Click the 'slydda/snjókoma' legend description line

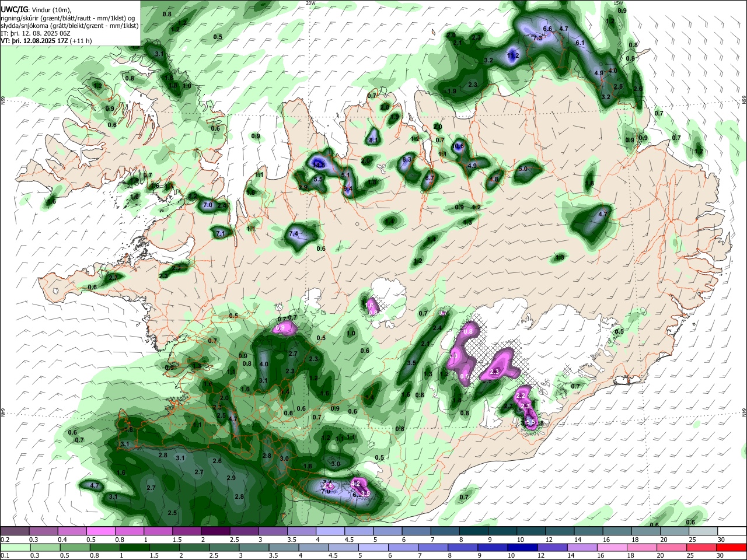[69, 26]
